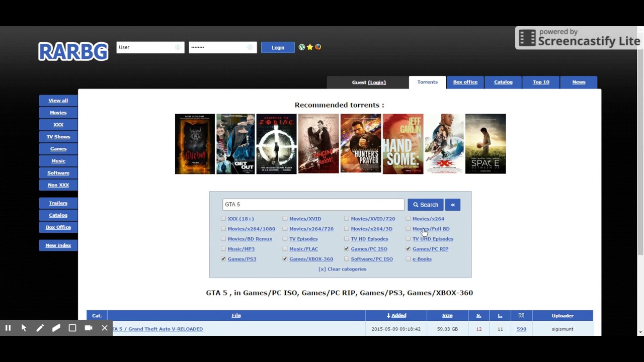Tick the Movies/x264 checkbox

click(x=408, y=219)
